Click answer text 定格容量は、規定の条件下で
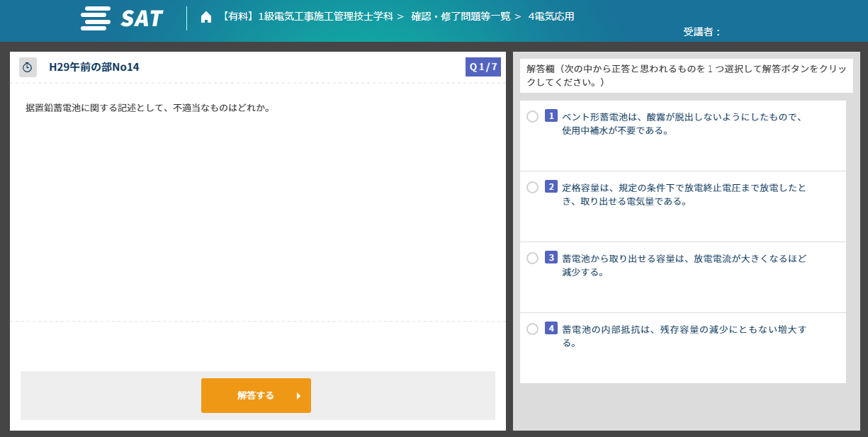The image size is (868, 437). [684, 194]
